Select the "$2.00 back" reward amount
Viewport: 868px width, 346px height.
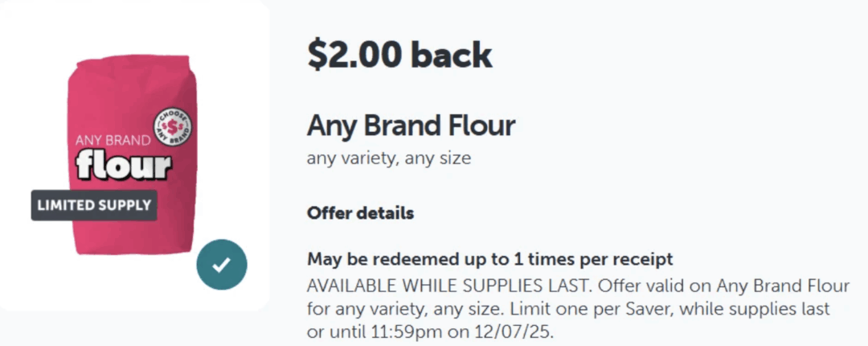(399, 54)
